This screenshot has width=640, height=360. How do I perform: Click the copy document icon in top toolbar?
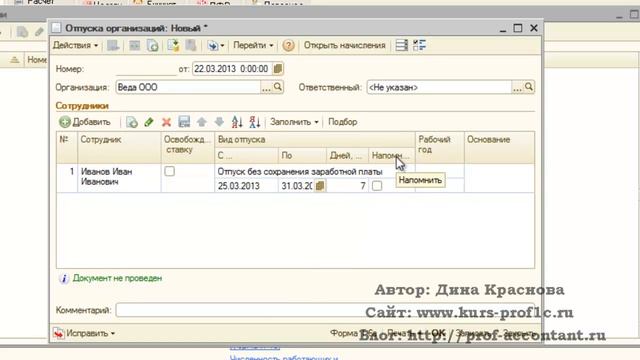(153, 45)
